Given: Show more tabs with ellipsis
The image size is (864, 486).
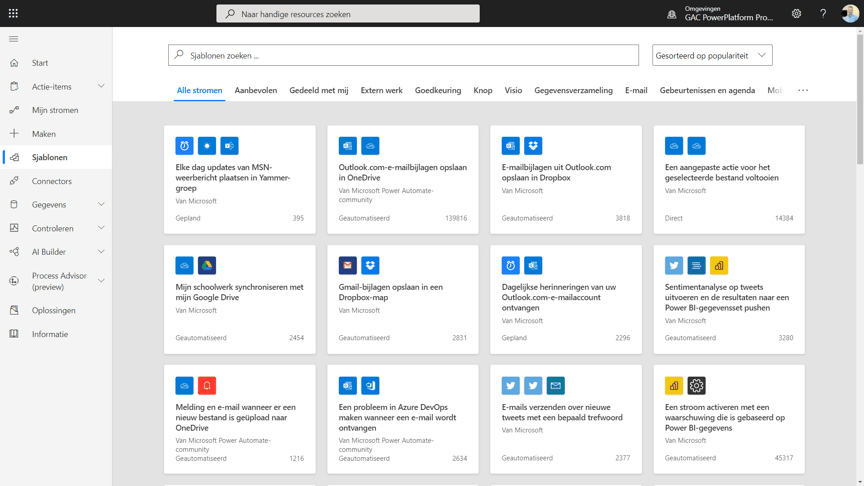Looking at the screenshot, I should pyautogui.click(x=803, y=90).
